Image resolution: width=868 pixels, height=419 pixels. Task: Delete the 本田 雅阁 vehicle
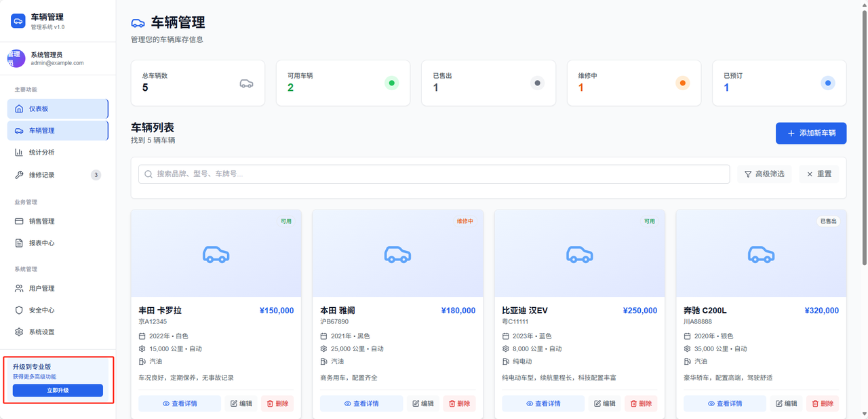point(459,403)
